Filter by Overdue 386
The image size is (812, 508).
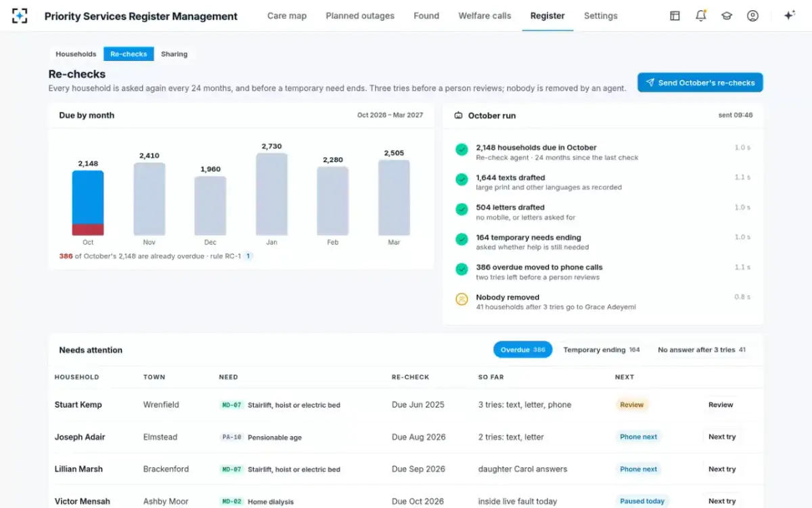pyautogui.click(x=522, y=350)
